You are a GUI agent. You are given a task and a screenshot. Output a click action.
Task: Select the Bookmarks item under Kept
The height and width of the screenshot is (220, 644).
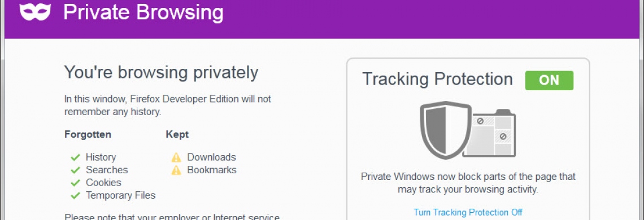pos(212,170)
